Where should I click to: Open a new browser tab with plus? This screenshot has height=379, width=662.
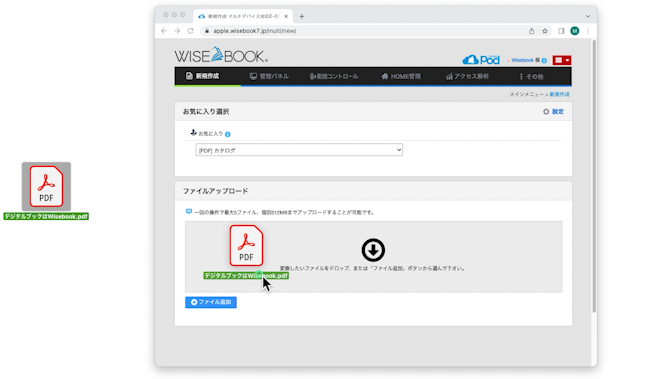click(x=301, y=16)
